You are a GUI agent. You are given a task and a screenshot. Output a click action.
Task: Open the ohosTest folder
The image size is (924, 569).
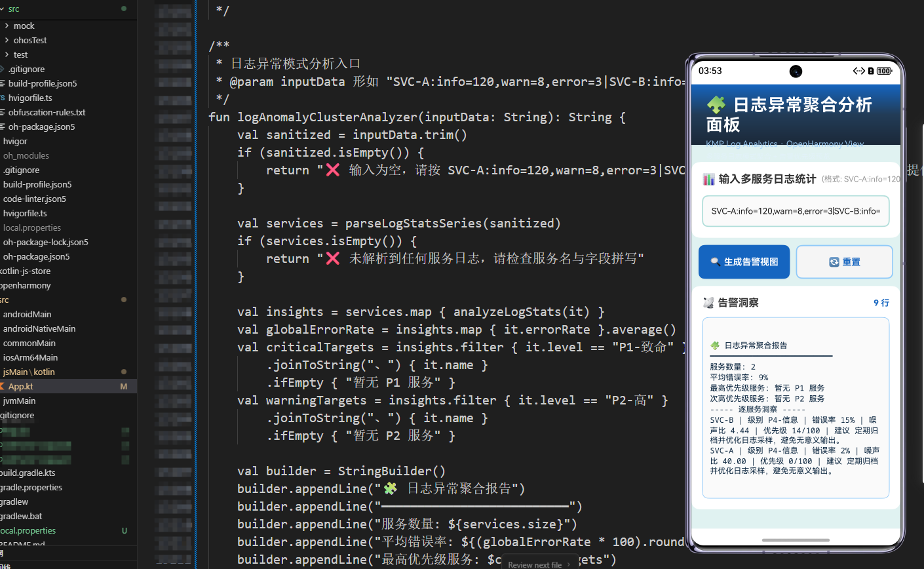(x=30, y=40)
